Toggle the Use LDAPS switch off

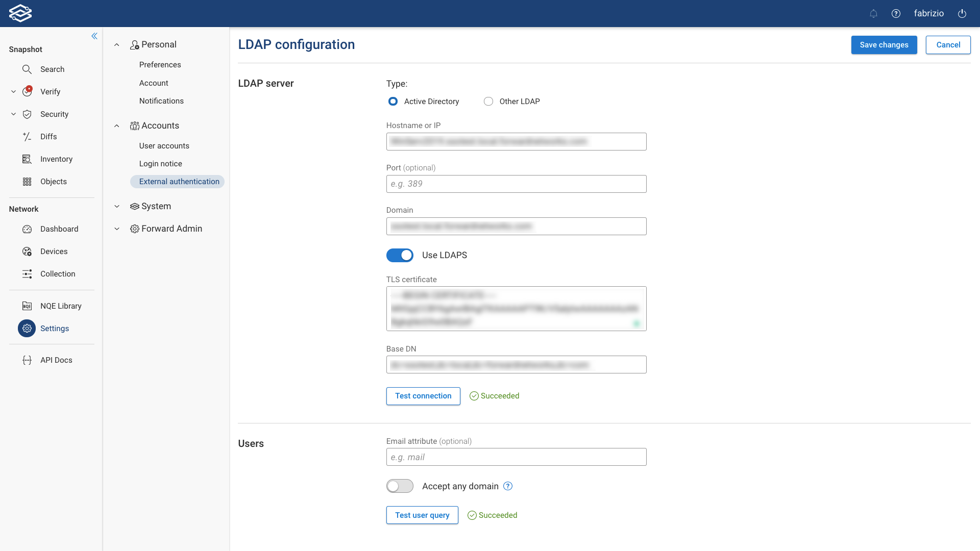(400, 255)
